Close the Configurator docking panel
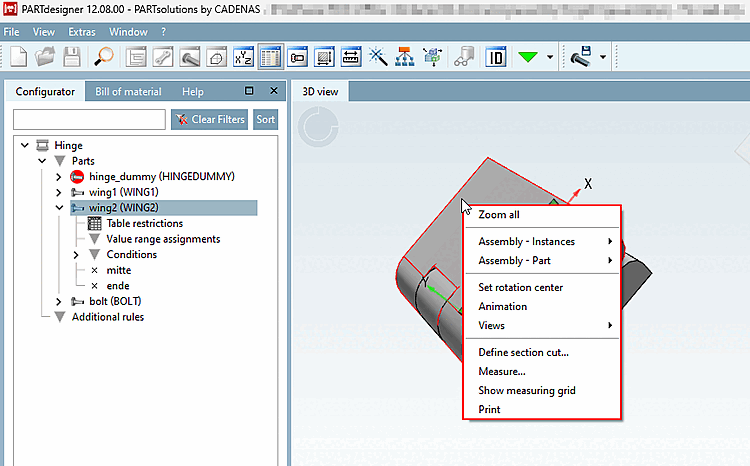750x466 pixels. click(x=274, y=90)
